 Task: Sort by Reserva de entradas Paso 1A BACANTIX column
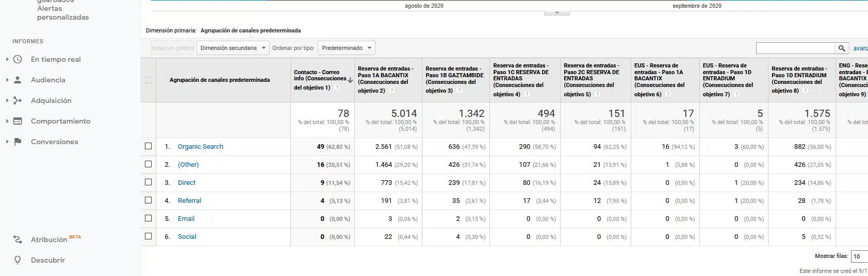pyautogui.click(x=385, y=78)
